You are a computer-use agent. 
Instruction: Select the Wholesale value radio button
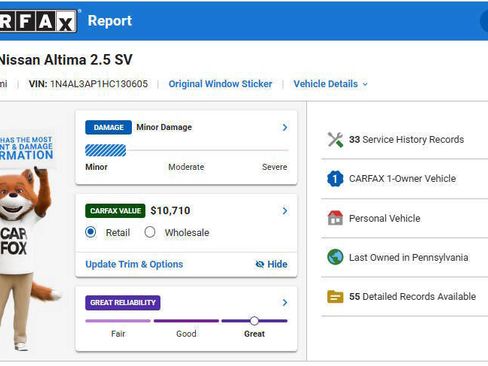coord(150,232)
